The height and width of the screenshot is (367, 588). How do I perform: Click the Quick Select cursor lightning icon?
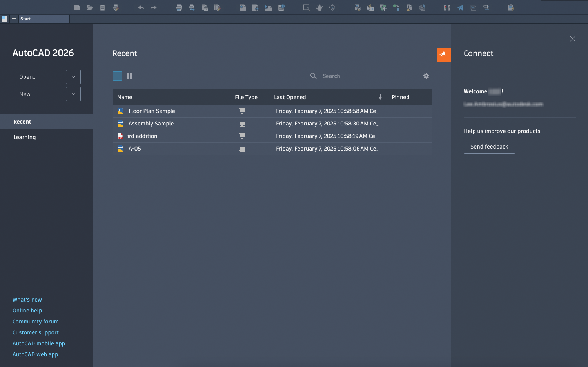coord(370,7)
